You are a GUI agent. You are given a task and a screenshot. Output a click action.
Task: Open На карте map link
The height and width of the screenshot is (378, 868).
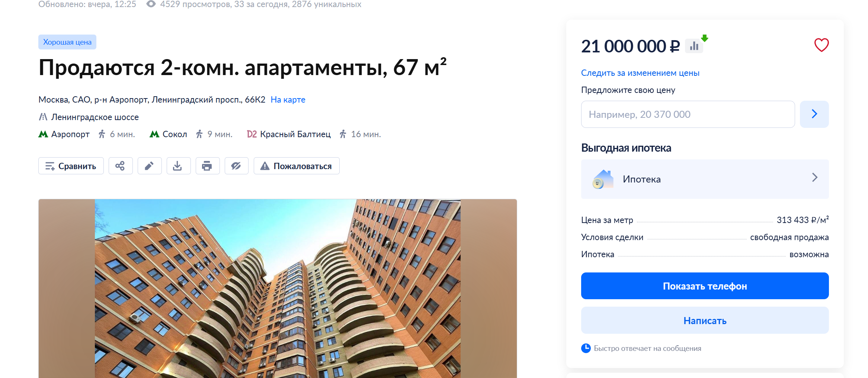[x=288, y=100]
